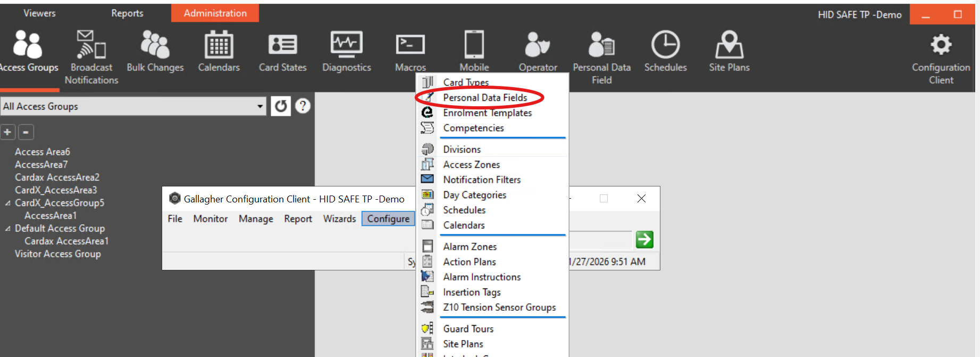Click the Z10 Tension Sensor Groups icon
980x357 pixels.
pos(428,307)
